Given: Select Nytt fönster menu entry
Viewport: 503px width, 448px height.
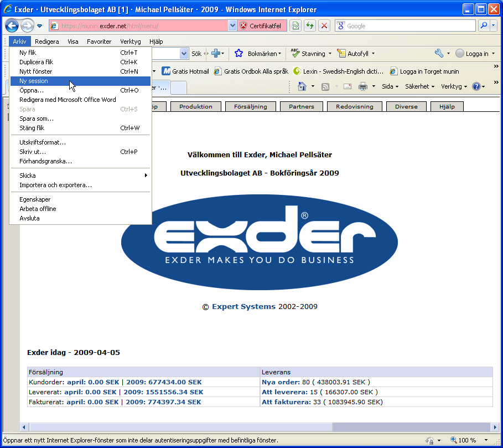Looking at the screenshot, I should coord(81,71).
